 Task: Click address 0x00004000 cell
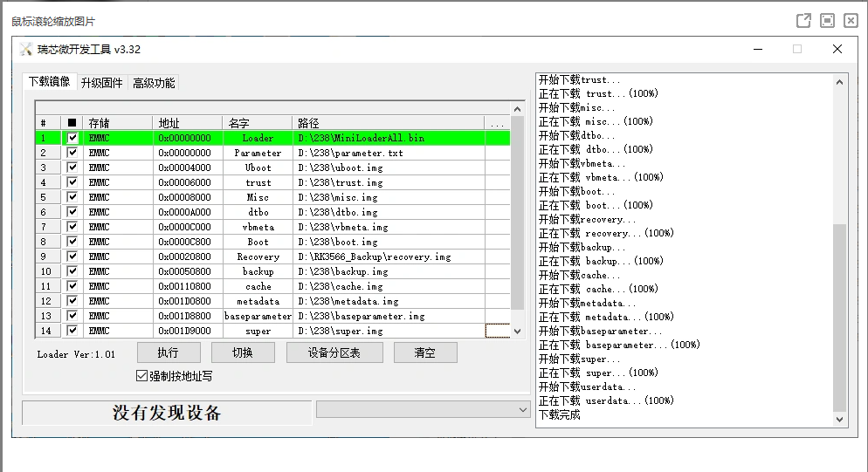coord(187,168)
